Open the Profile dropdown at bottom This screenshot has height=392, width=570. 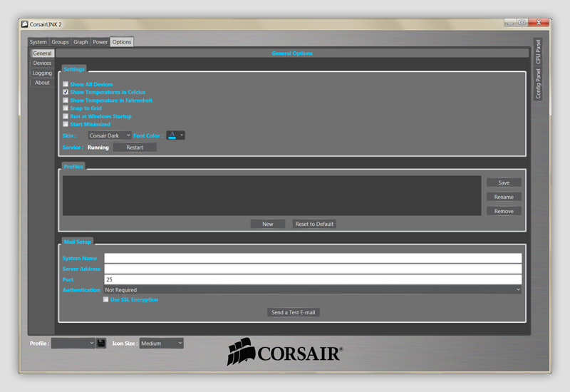pyautogui.click(x=73, y=344)
